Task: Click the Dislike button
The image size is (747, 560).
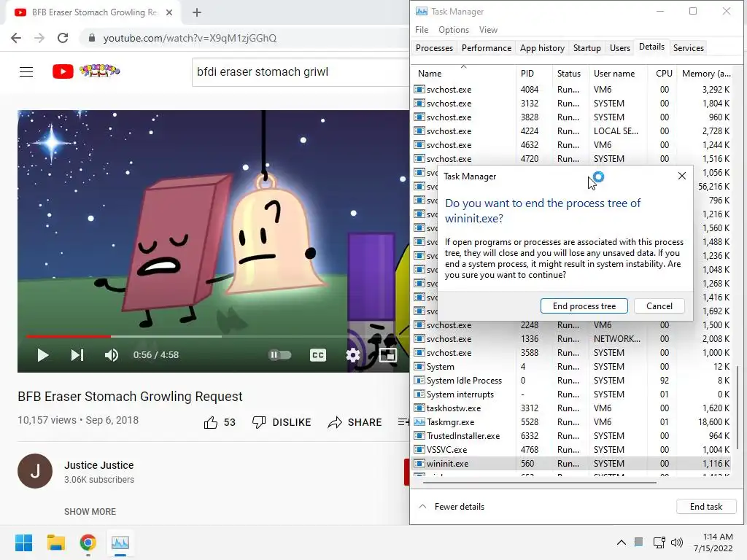Action: click(282, 422)
